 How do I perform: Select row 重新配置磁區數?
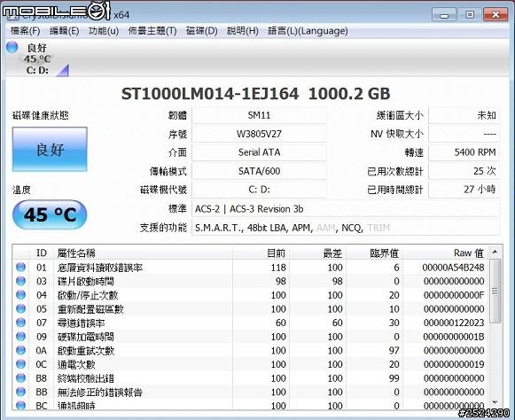point(251,309)
